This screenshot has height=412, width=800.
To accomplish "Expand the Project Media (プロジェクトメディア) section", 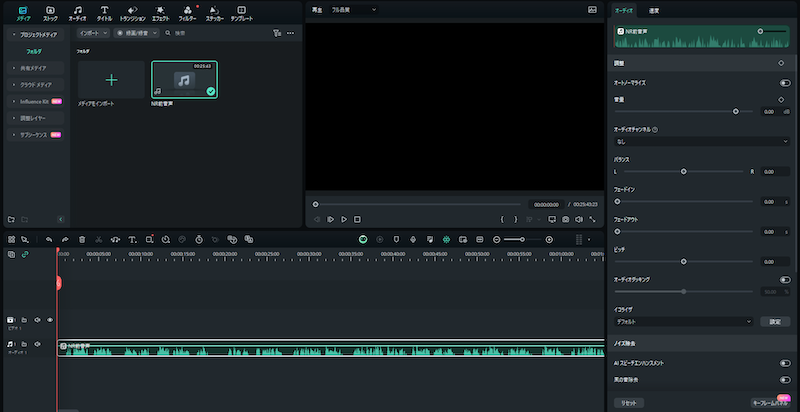I will click(x=35, y=35).
